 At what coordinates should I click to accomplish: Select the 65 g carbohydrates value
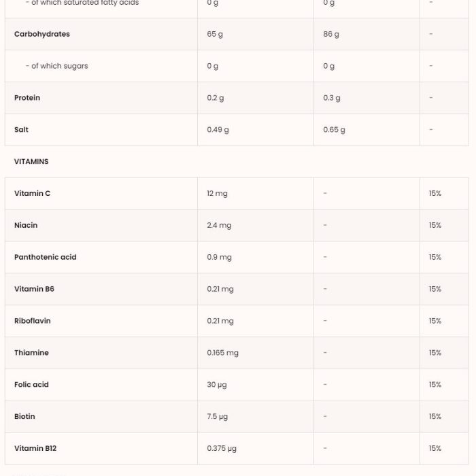215,34
